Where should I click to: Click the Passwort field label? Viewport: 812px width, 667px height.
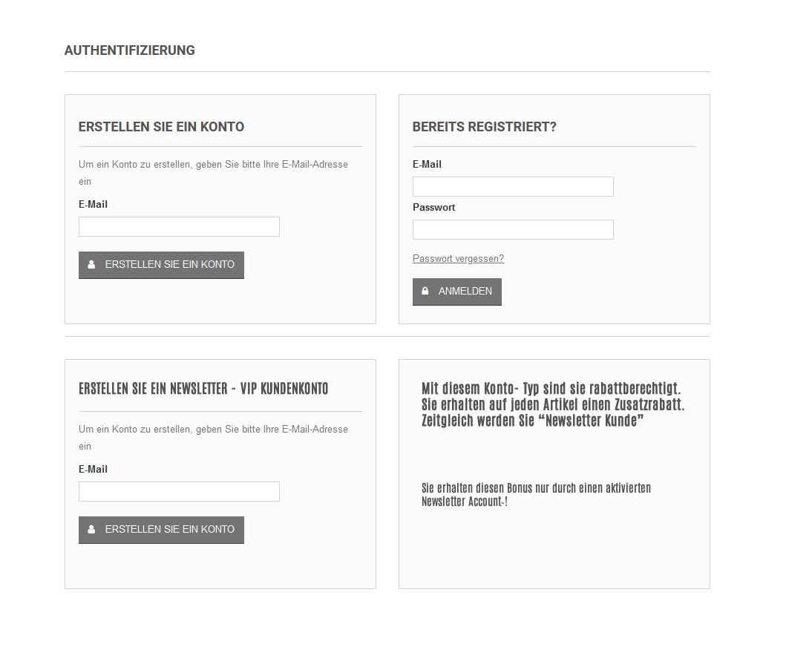coord(434,208)
